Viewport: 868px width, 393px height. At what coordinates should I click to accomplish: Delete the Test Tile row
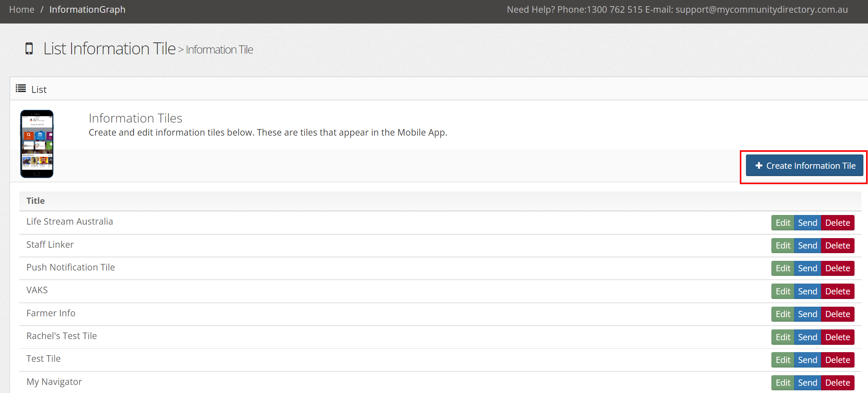pos(838,360)
